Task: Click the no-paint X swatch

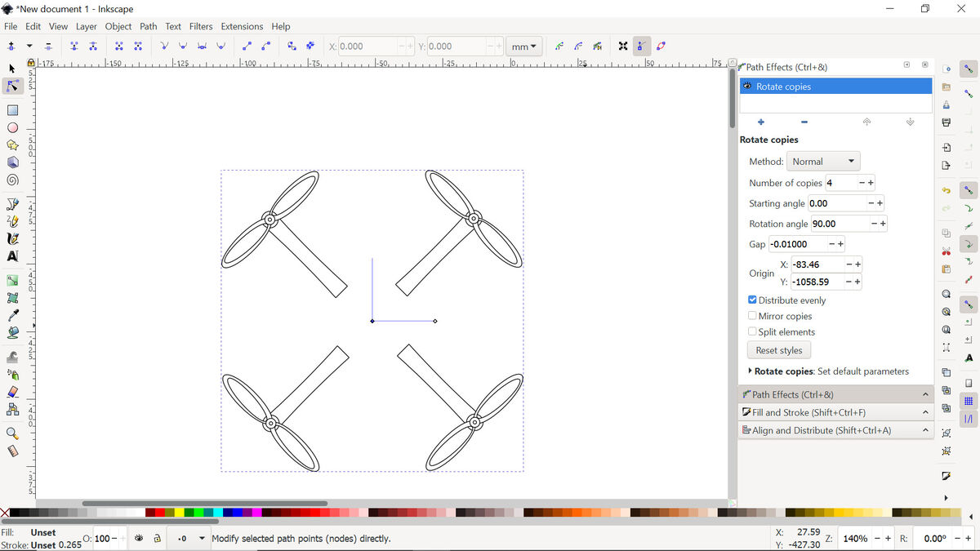Action: click(x=5, y=513)
